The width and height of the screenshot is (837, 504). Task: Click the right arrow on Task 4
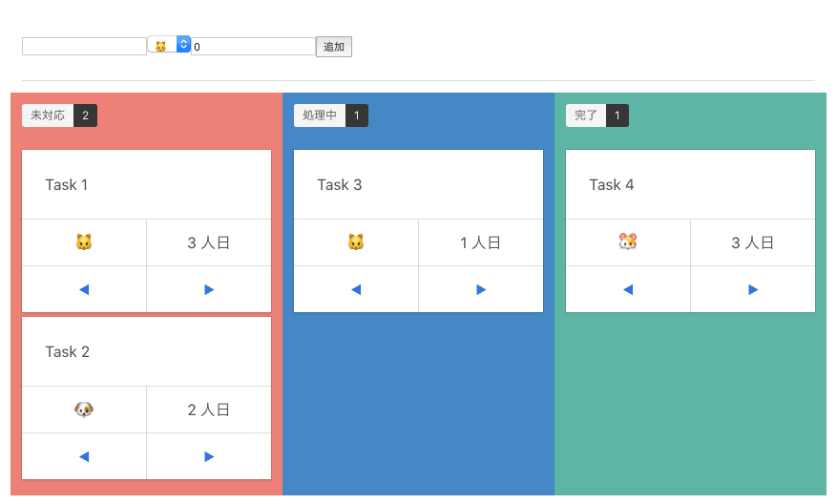point(753,289)
